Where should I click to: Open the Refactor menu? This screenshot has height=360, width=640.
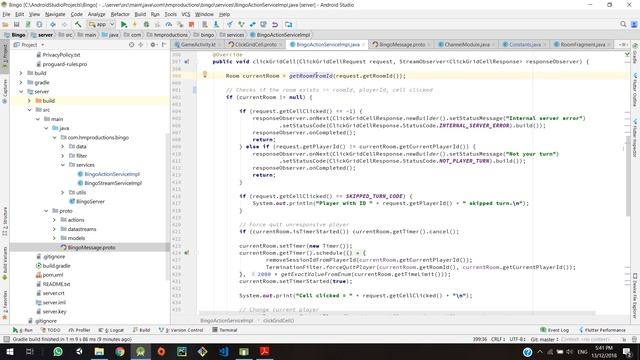pyautogui.click(x=120, y=14)
